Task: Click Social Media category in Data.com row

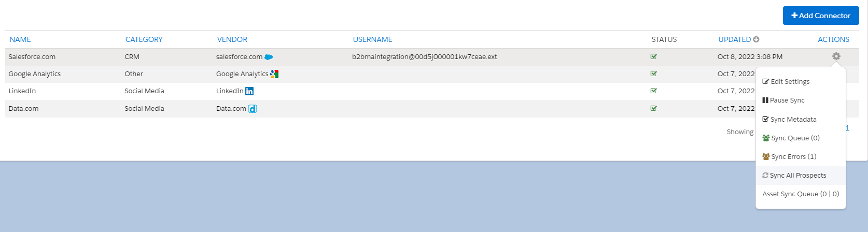Action: (x=144, y=109)
